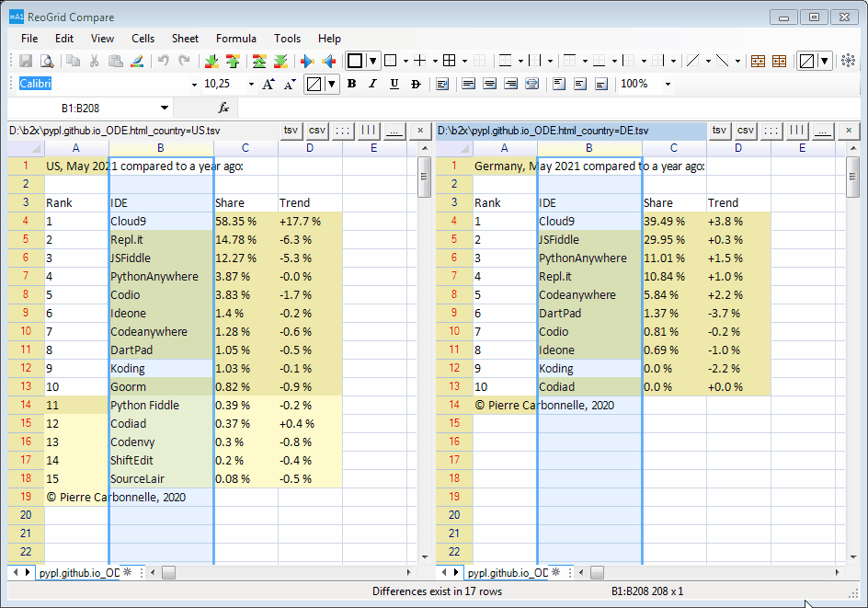Screen dimensions: 868x608
Task: Click the text color swatch beside font size
Action: [314, 85]
